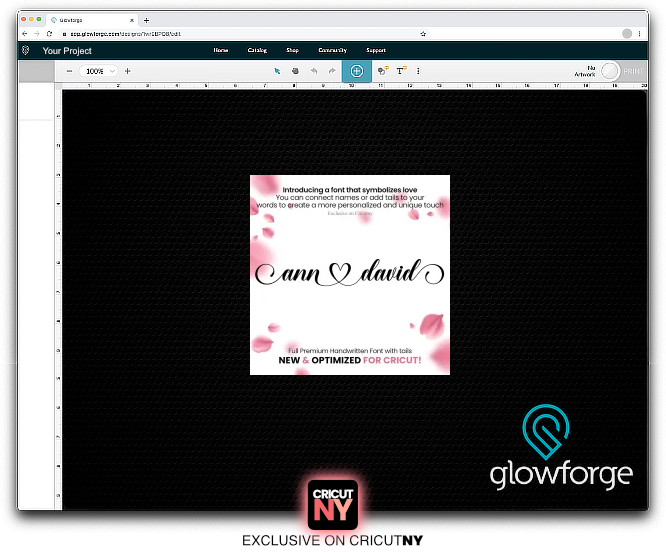Select the Glowforge browser tab
Screen dimensions: 666x552
click(x=91, y=20)
